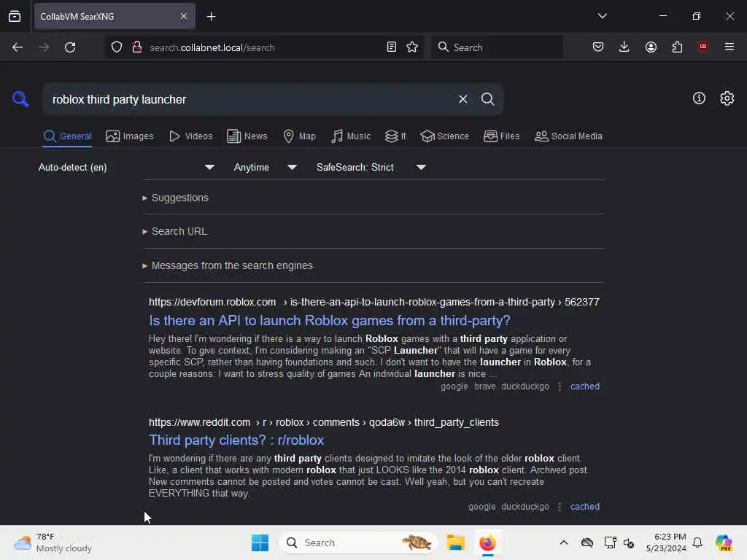The height and width of the screenshot is (560, 747).
Task: Open the tracking protection shield icon
Action: [117, 47]
